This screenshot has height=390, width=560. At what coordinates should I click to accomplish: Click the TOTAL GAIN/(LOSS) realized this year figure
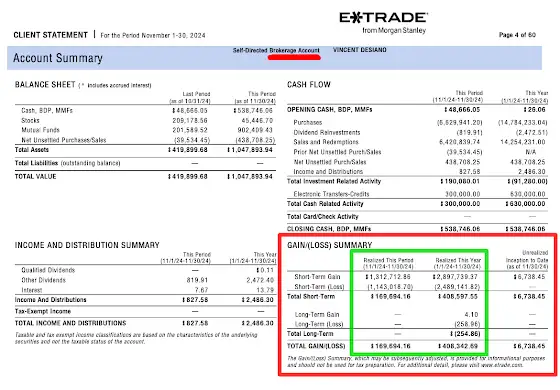point(458,346)
